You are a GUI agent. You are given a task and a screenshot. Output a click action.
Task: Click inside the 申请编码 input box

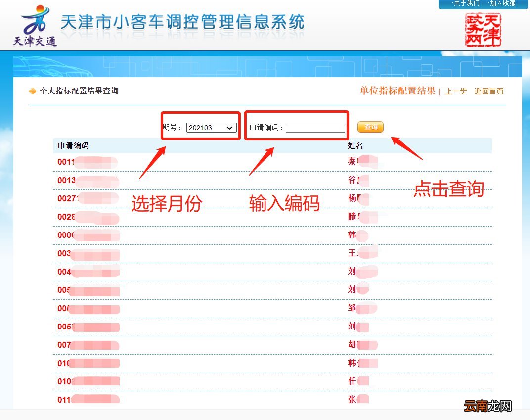315,127
